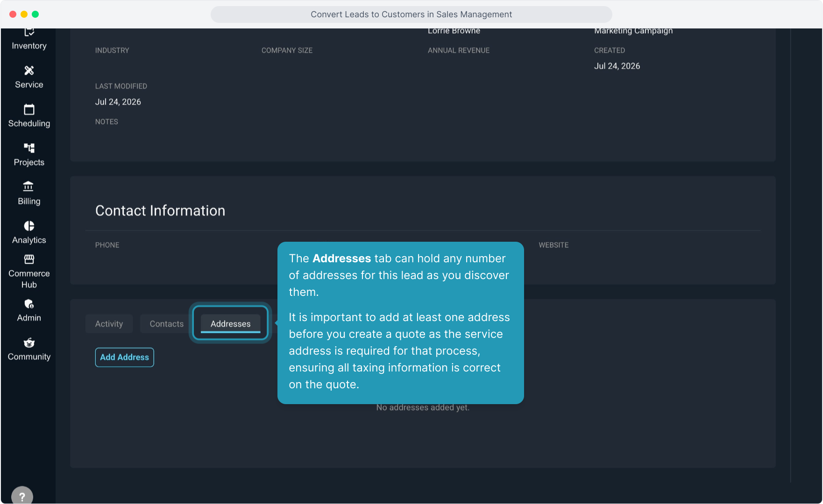Click the ANNUAL REVENUE field label

click(459, 50)
